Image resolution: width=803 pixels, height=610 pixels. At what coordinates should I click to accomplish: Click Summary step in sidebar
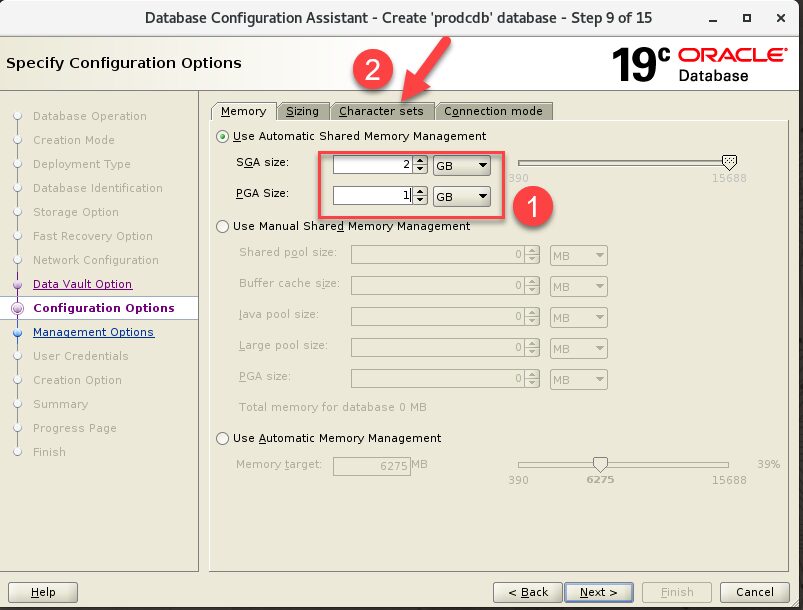[60, 404]
